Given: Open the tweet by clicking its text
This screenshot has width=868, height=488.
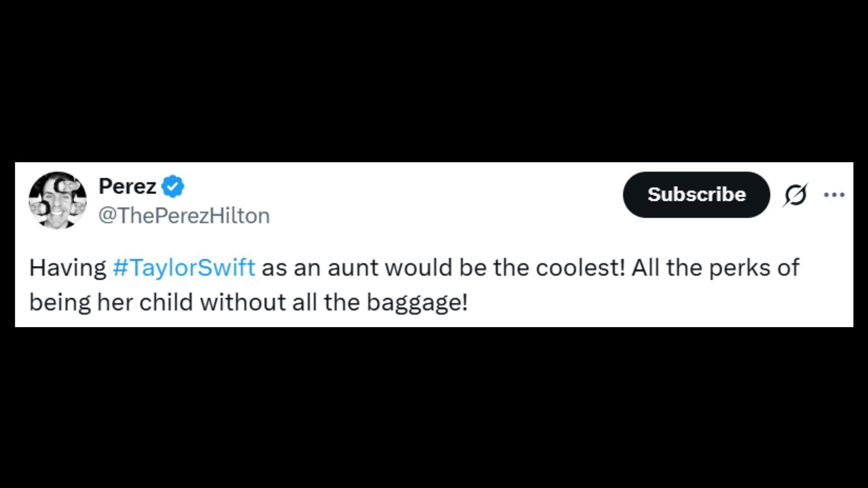Looking at the screenshot, I should [414, 285].
